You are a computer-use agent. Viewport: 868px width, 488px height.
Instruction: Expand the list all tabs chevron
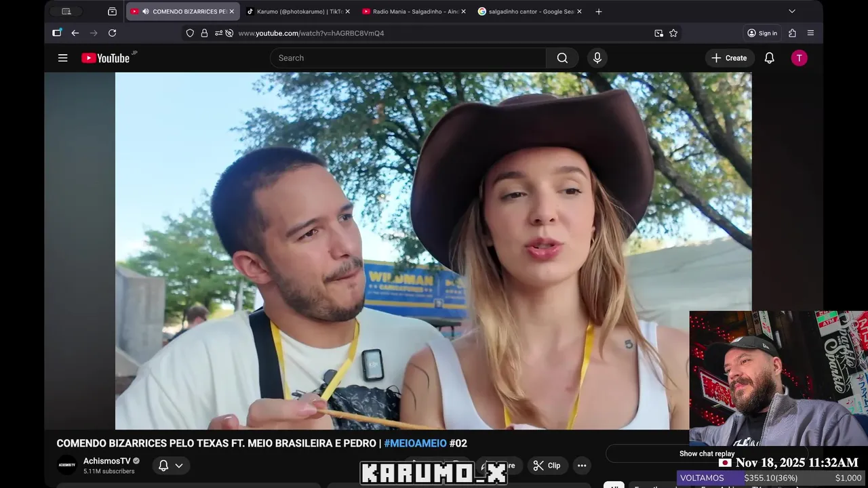[x=791, y=12]
